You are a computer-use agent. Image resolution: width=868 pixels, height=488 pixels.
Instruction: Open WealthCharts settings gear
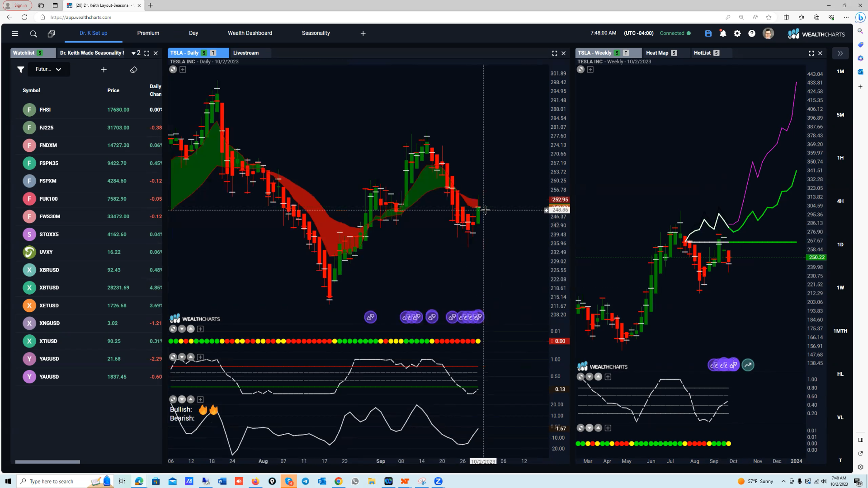pyautogui.click(x=737, y=33)
